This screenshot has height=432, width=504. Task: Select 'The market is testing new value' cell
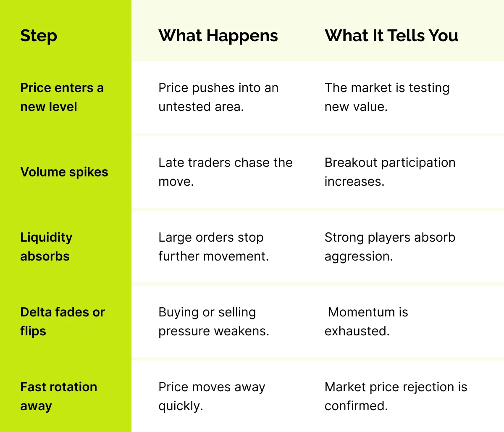(x=386, y=97)
